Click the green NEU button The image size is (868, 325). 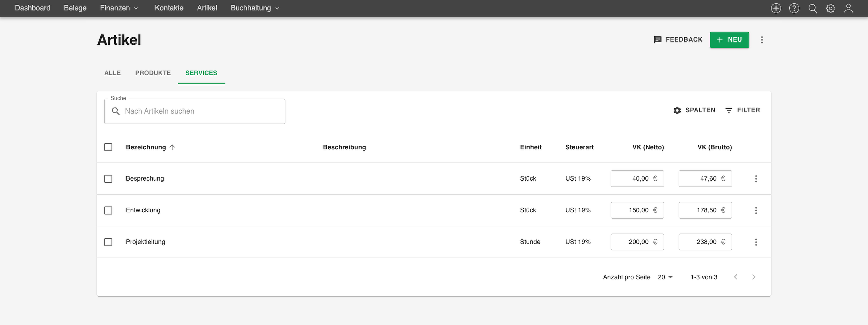click(x=729, y=40)
